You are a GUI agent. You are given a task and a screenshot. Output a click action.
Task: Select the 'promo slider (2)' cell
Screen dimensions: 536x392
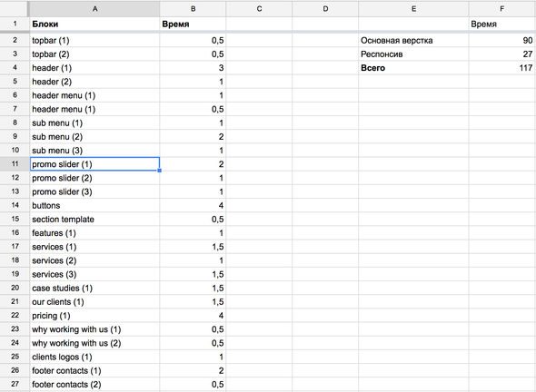(94, 178)
